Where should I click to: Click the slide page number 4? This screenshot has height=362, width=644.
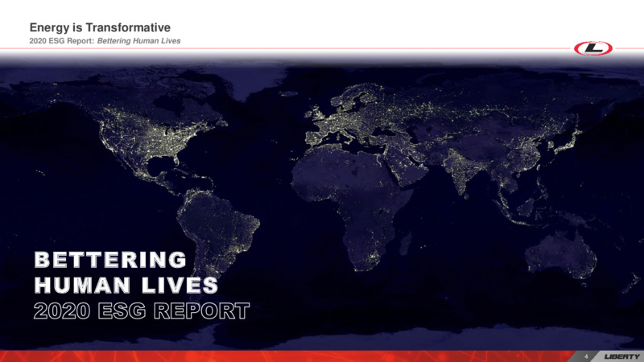pos(586,356)
